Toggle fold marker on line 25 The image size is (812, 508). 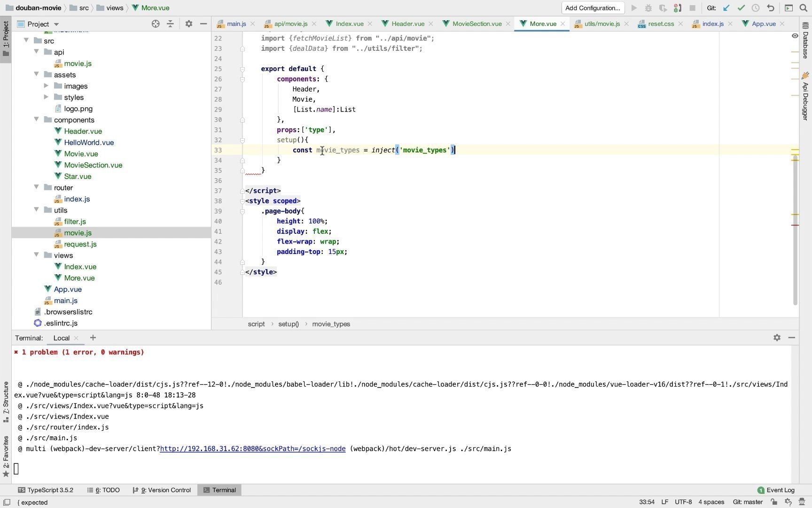point(242,69)
